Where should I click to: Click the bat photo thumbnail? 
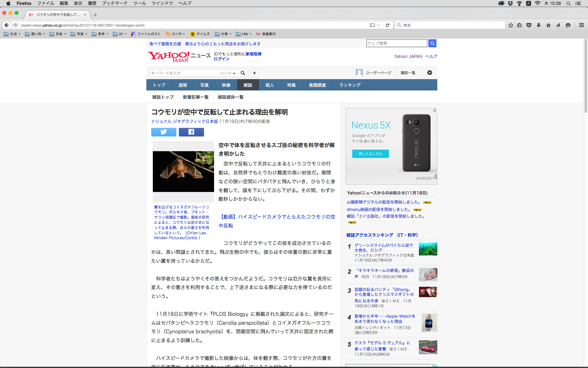[x=183, y=171]
